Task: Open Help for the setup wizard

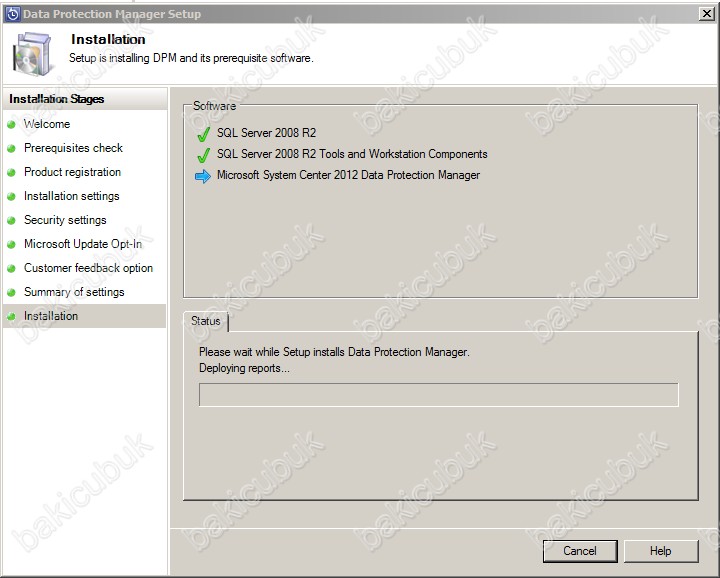Action: tap(661, 550)
